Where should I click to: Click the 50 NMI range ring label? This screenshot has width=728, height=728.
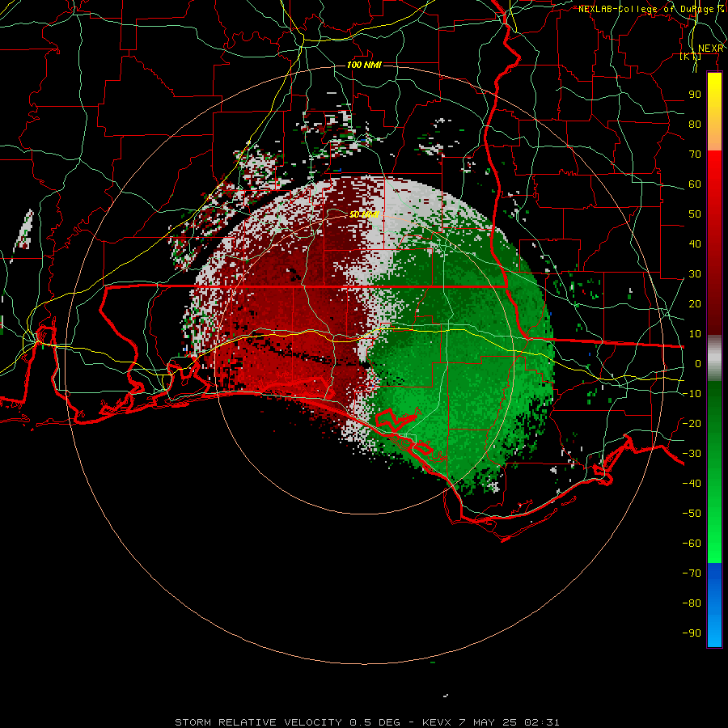364,214
